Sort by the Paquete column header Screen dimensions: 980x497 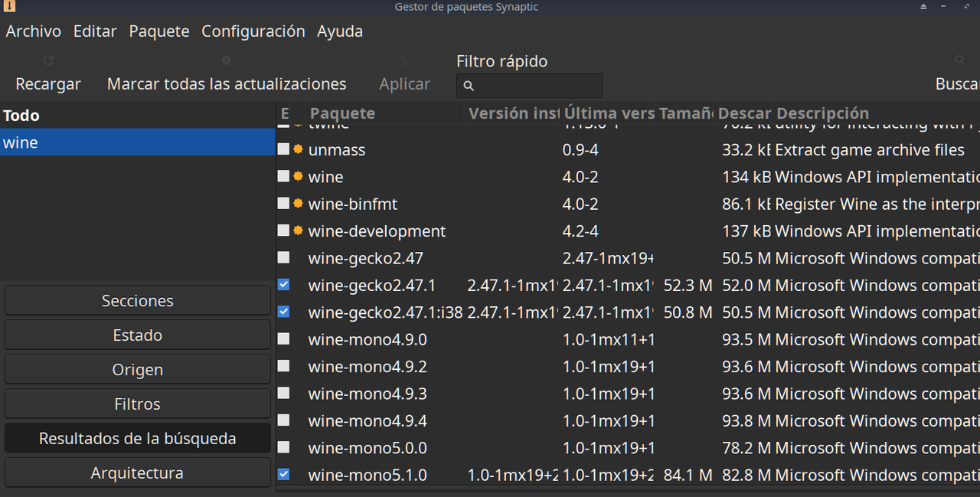point(384,113)
